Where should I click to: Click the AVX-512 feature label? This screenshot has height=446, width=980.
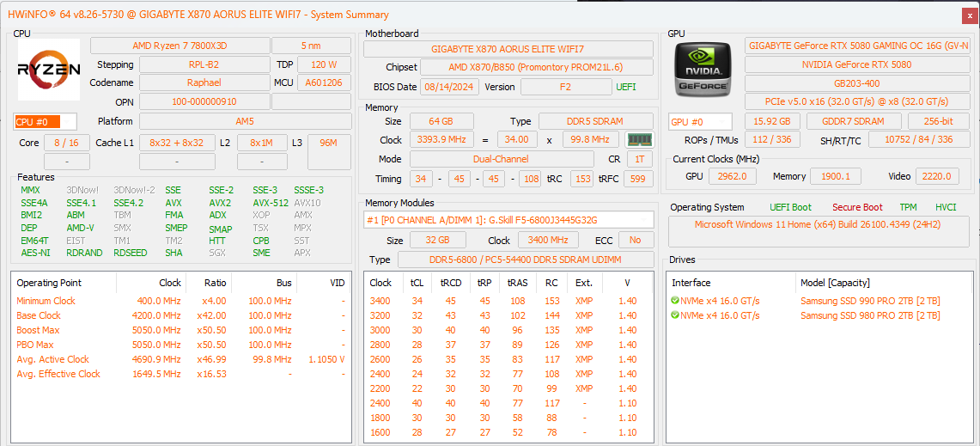pos(271,204)
